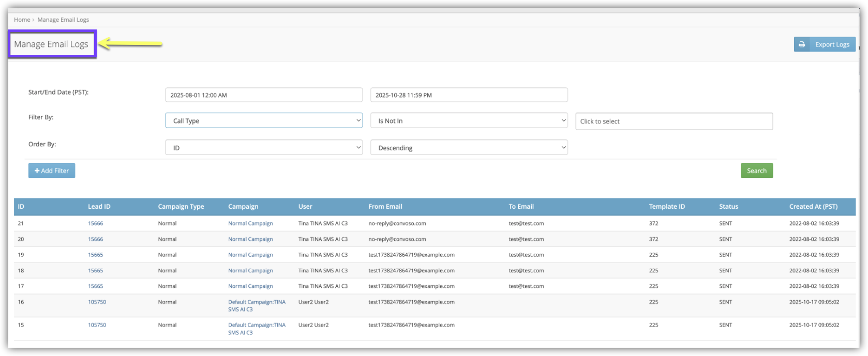This screenshot has width=868, height=356.
Task: Focus the Click to select input
Action: pos(674,121)
